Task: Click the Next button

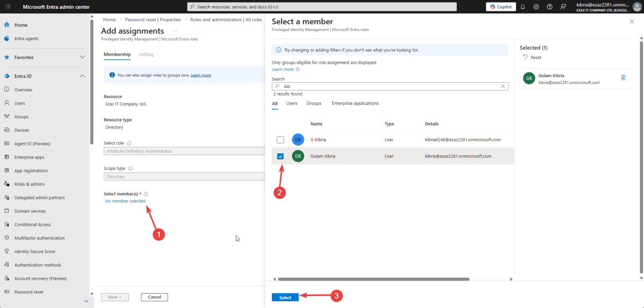Action: (x=115, y=297)
